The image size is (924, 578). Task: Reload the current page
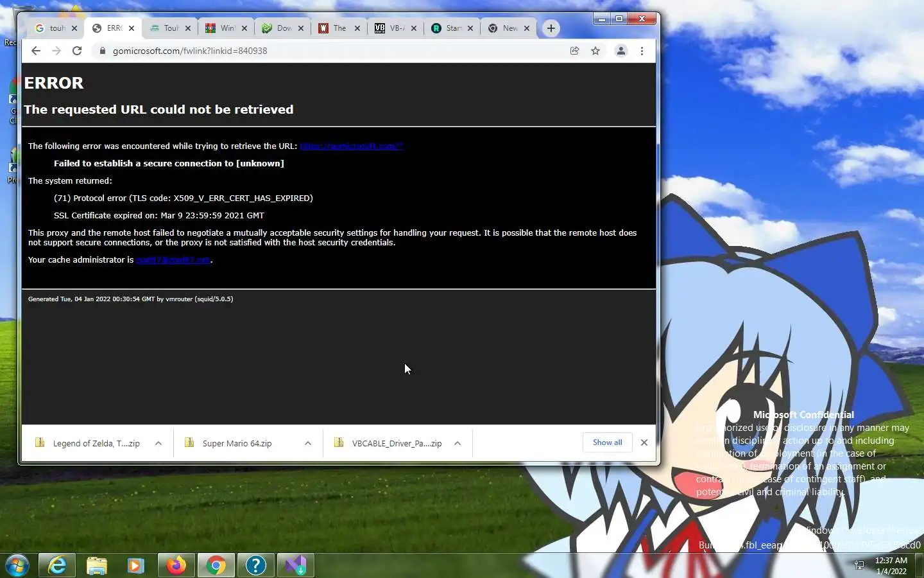[77, 51]
